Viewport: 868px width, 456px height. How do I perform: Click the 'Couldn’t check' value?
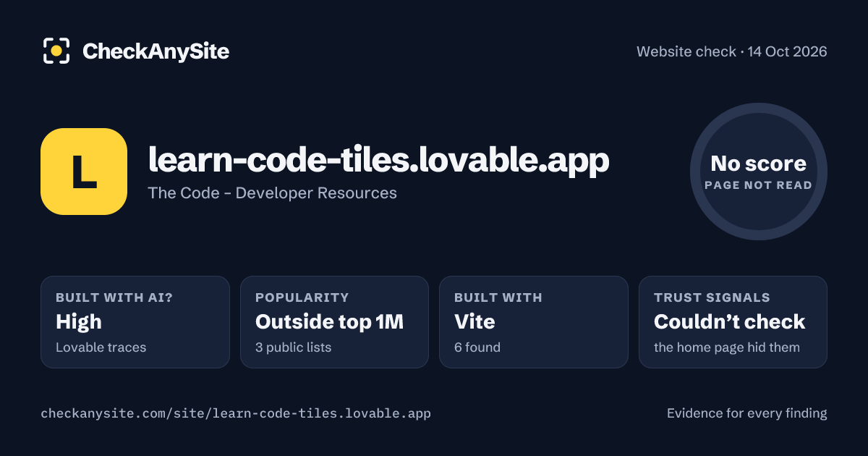pyautogui.click(x=729, y=321)
